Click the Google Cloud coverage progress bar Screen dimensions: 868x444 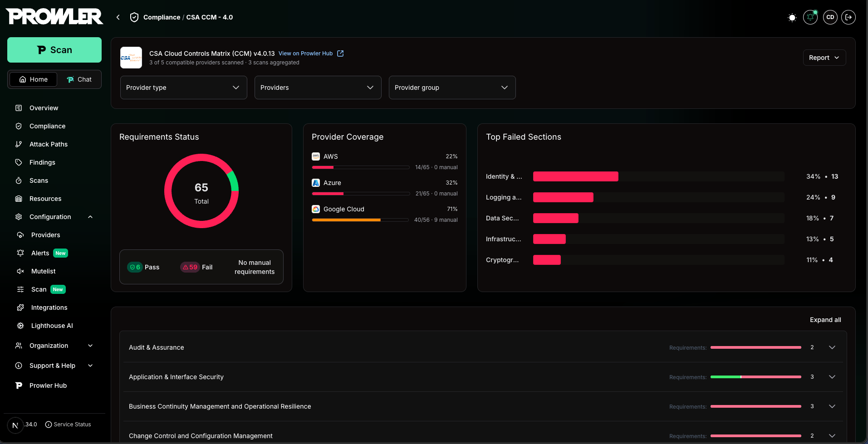pos(361,220)
